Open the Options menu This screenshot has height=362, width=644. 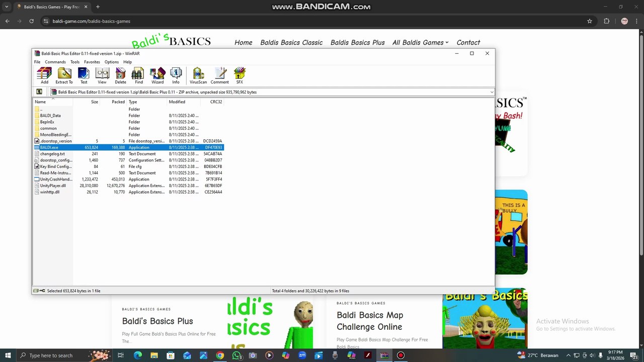pyautogui.click(x=112, y=62)
